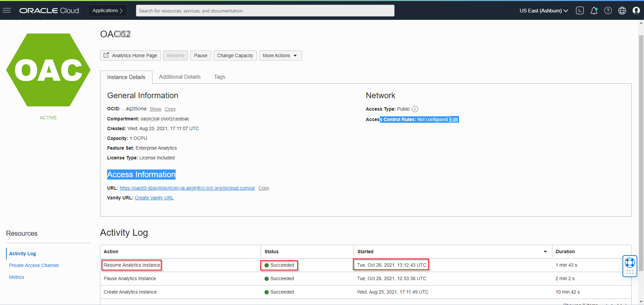Focus the resource search field
Screen dimensions: 644x305
coord(265,11)
